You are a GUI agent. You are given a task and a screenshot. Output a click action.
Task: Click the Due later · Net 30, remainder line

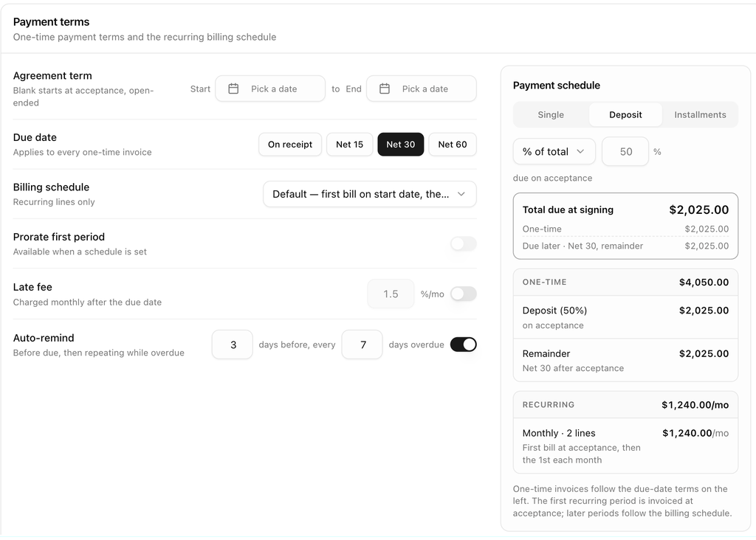click(x=625, y=246)
